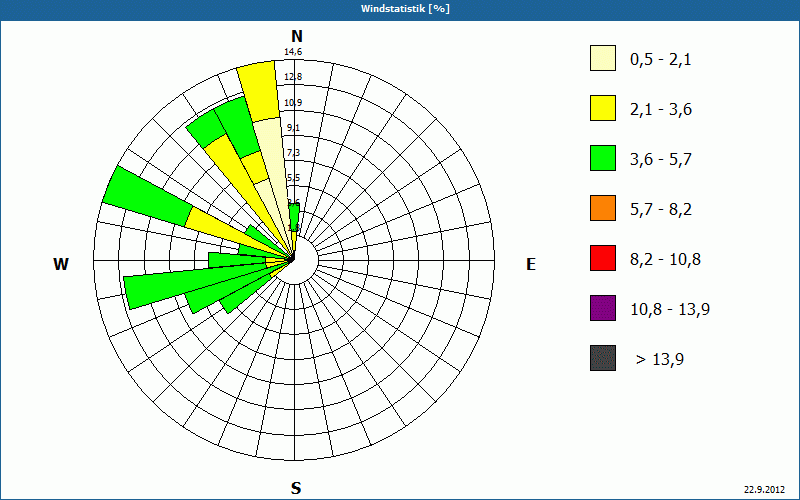Click the W compass label
Viewport: 800px width, 500px height.
click(x=61, y=264)
